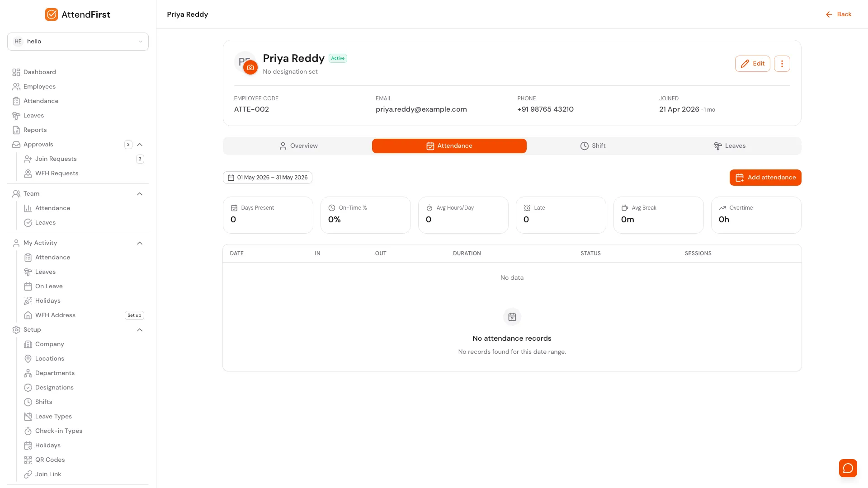
Task: Click the Late stat card
Action: coord(561,215)
